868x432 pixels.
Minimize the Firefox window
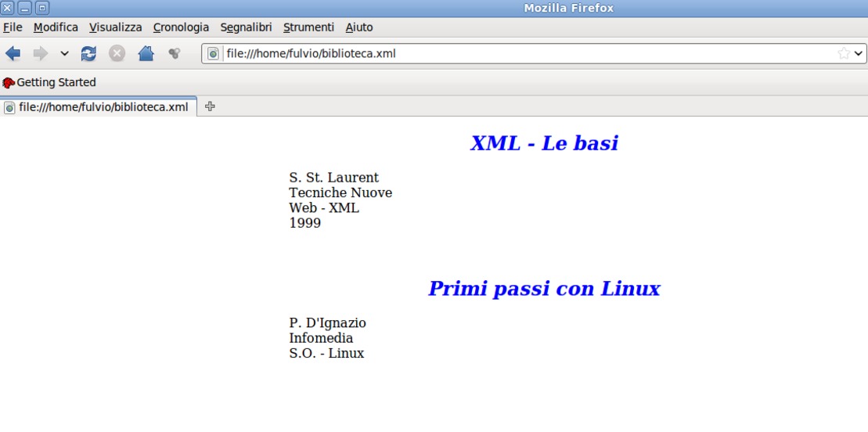(x=25, y=9)
